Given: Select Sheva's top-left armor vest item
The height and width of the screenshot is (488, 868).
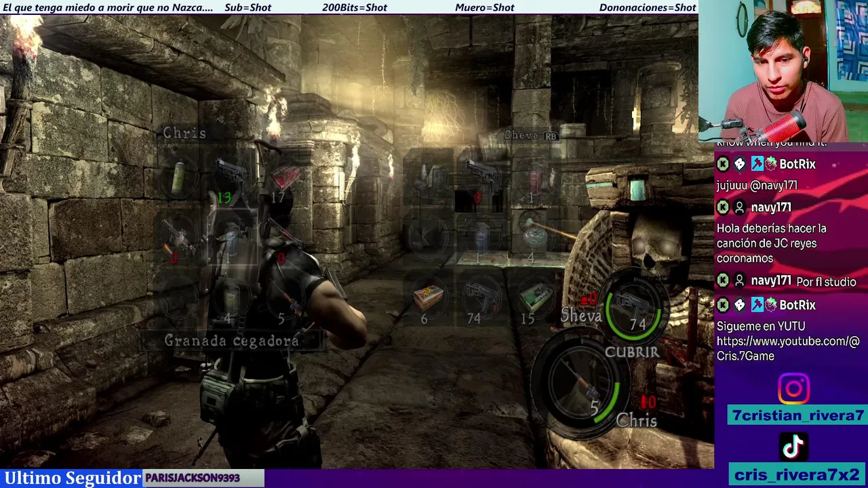Looking at the screenshot, I should pyautogui.click(x=429, y=178).
